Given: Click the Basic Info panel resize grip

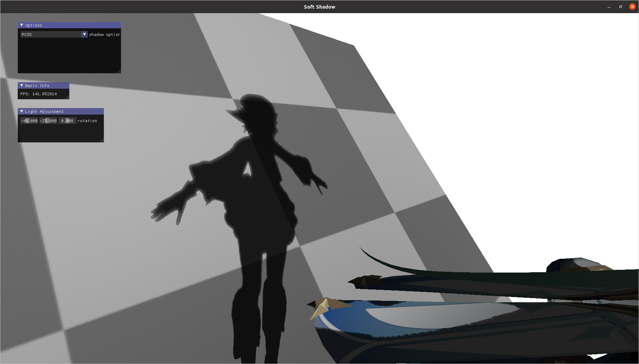Looking at the screenshot, I should point(67,97).
